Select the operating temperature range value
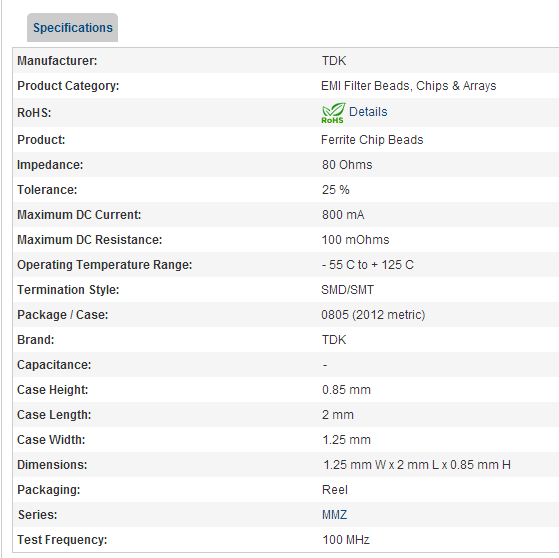 368,265
